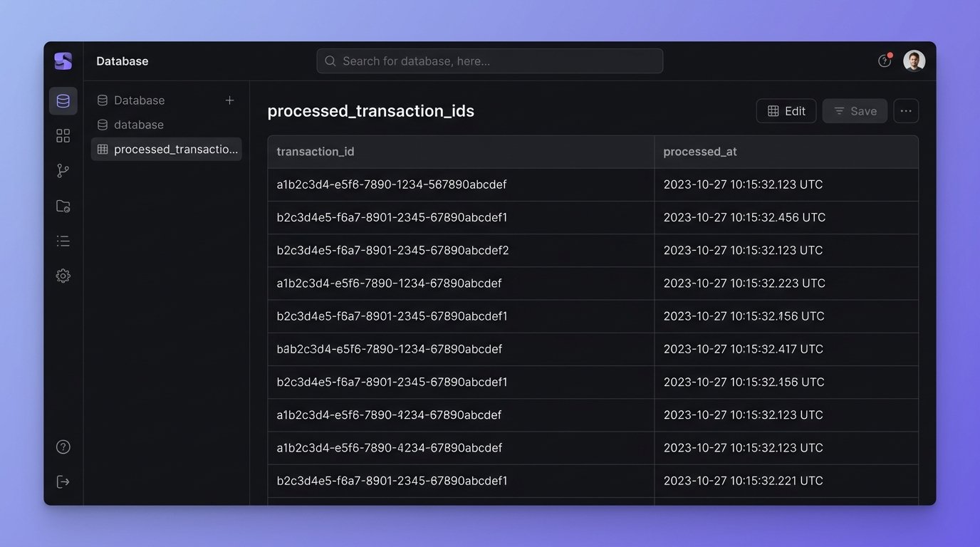Open the project files panel
The width and height of the screenshot is (980, 547).
[x=63, y=205]
